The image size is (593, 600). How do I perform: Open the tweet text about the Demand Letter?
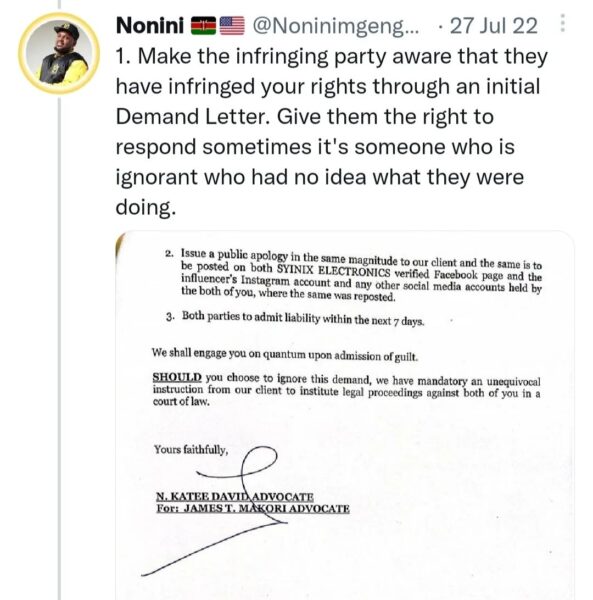pos(332,131)
